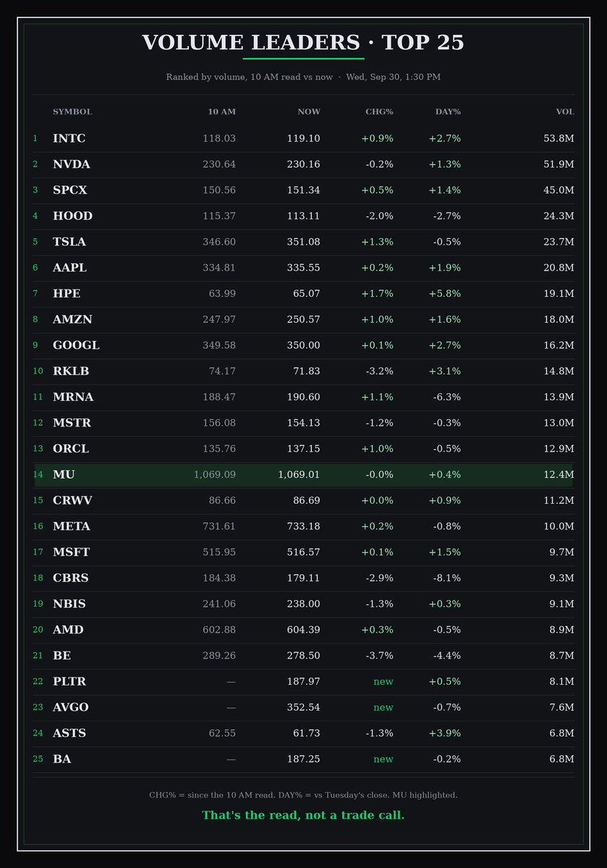Click INTC's volume 53.8M
Viewport: 607px width, 868px height.
(559, 138)
